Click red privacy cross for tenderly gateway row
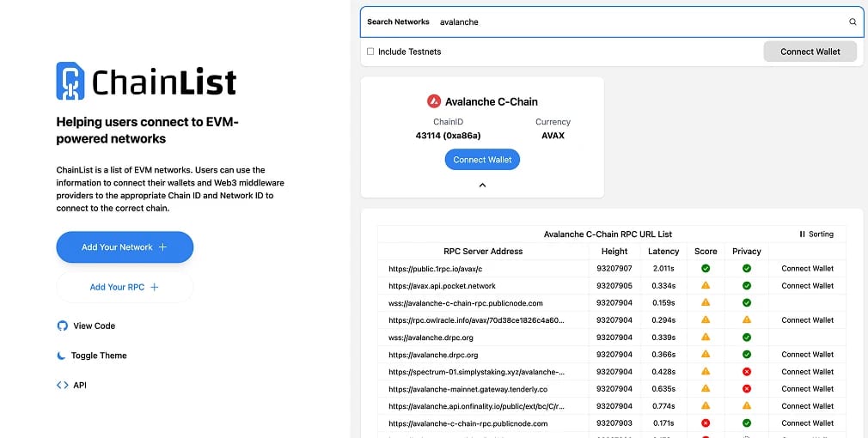The width and height of the screenshot is (868, 438). click(747, 389)
